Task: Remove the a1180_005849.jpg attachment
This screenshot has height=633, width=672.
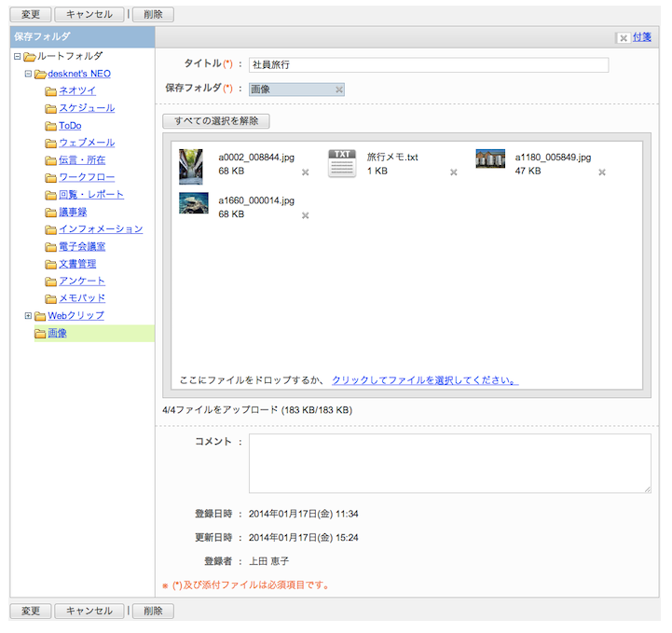Action: click(602, 172)
